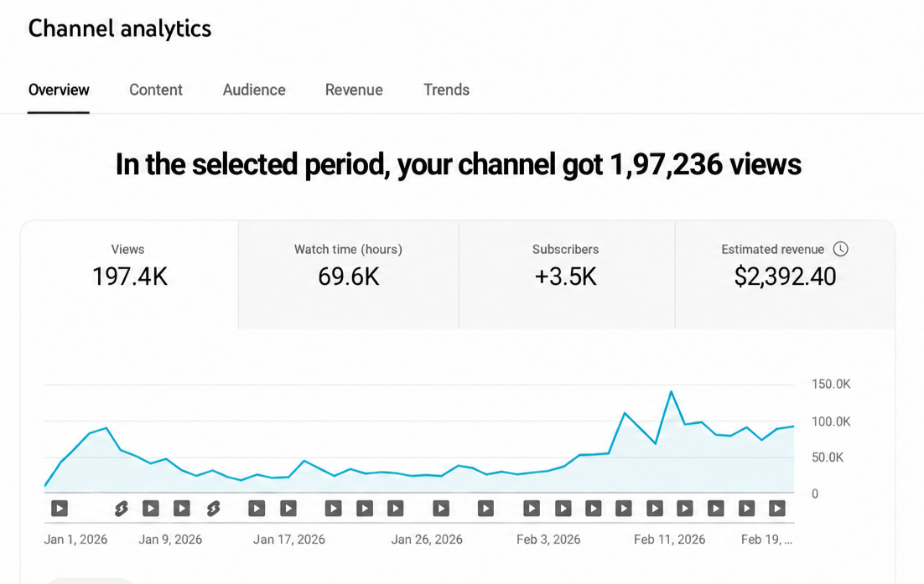The image size is (924, 584).
Task: Switch to the Audience tab
Action: 254,90
